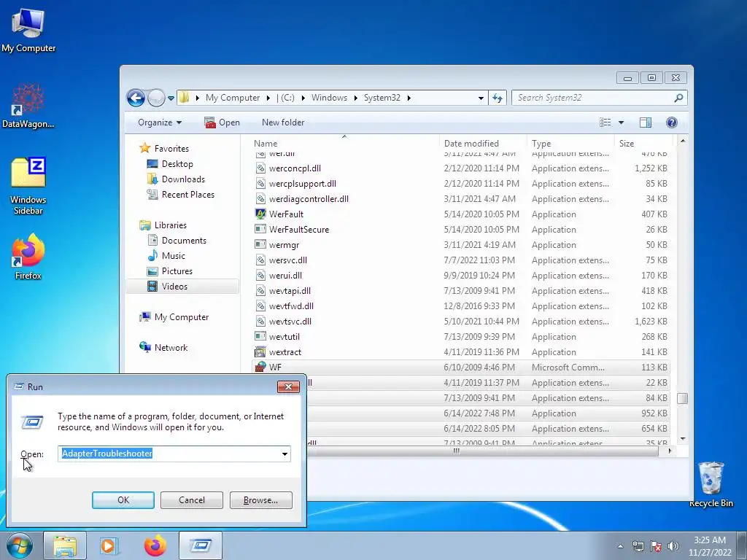
Task: Click the vertical scrollbar thumb in file list
Action: [682, 398]
